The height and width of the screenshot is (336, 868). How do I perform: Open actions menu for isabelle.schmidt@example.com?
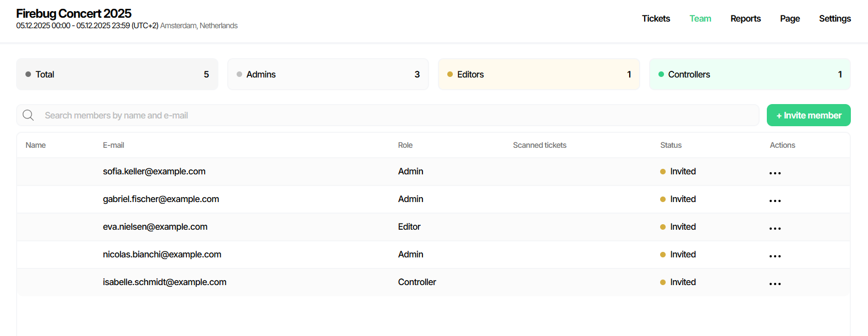tap(775, 283)
